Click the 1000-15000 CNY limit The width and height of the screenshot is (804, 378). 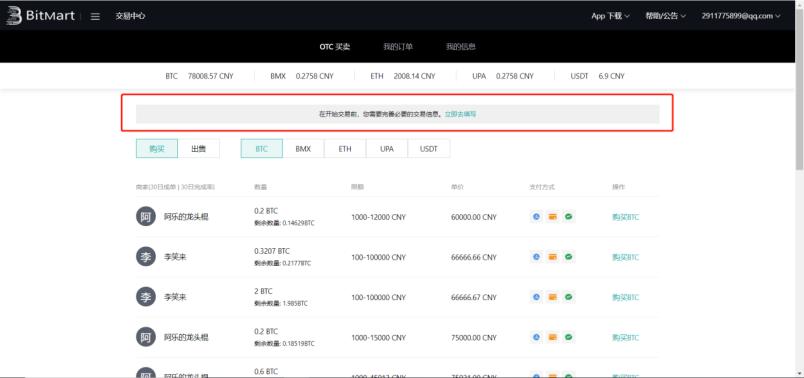tap(378, 337)
